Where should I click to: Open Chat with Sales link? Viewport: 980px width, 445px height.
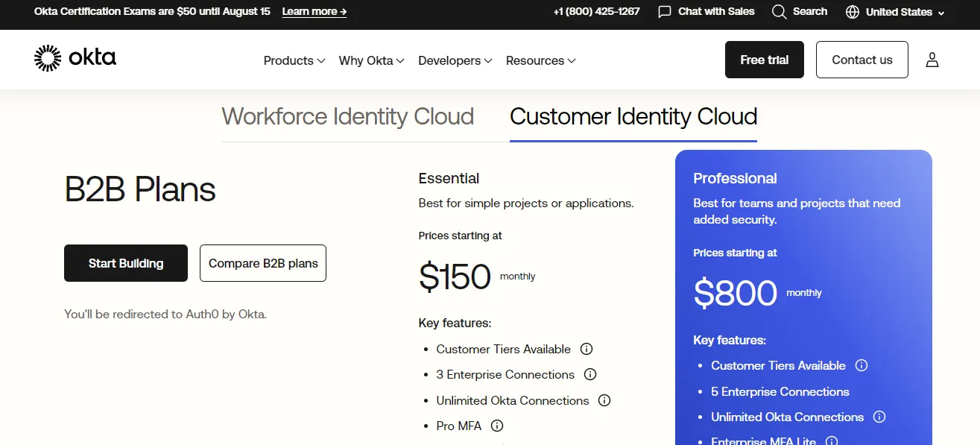pos(716,12)
